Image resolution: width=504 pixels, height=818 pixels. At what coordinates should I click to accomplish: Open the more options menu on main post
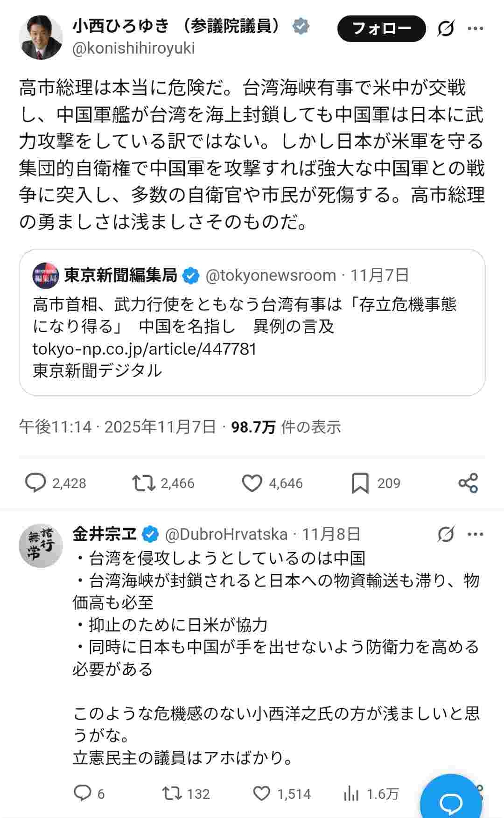475,29
